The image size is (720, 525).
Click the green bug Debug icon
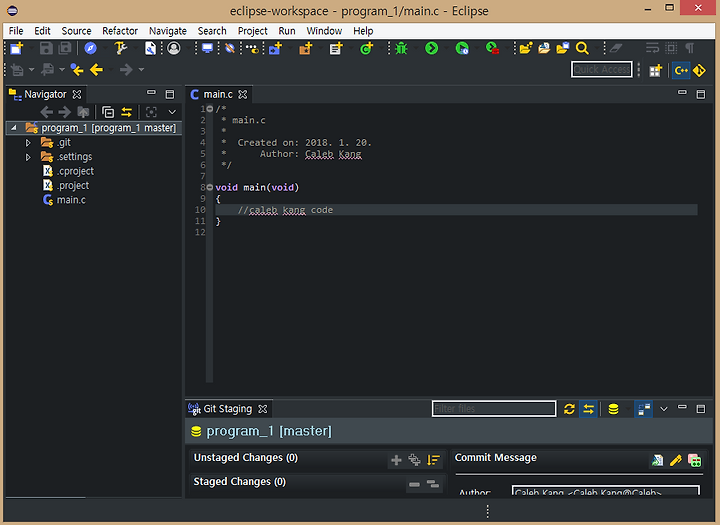pos(401,48)
